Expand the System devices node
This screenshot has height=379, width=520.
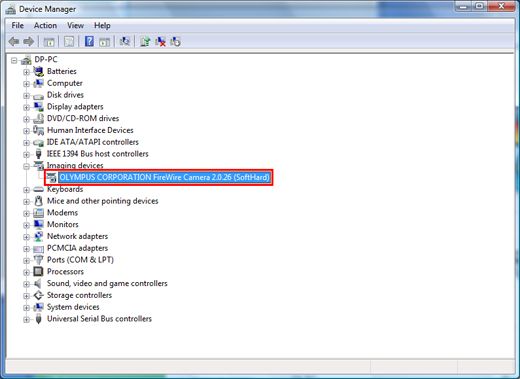(26, 308)
